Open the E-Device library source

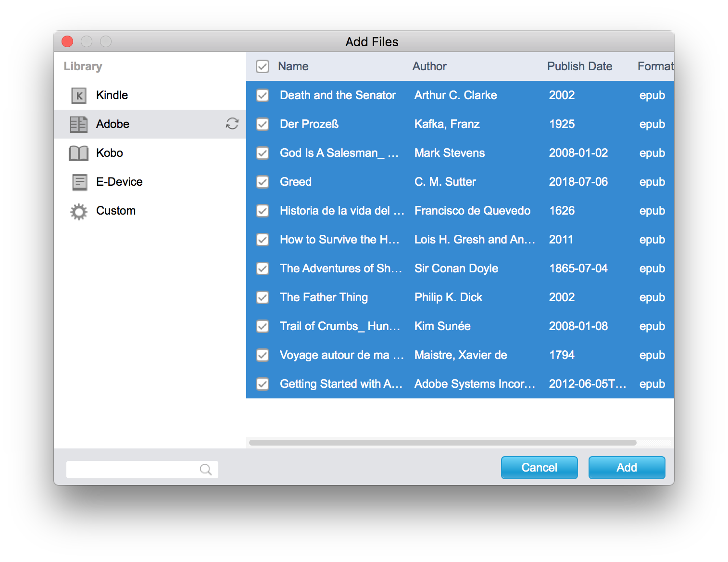pyautogui.click(x=119, y=182)
